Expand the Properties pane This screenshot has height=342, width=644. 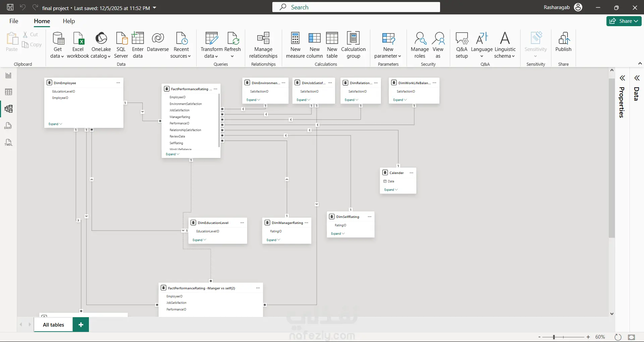point(622,78)
